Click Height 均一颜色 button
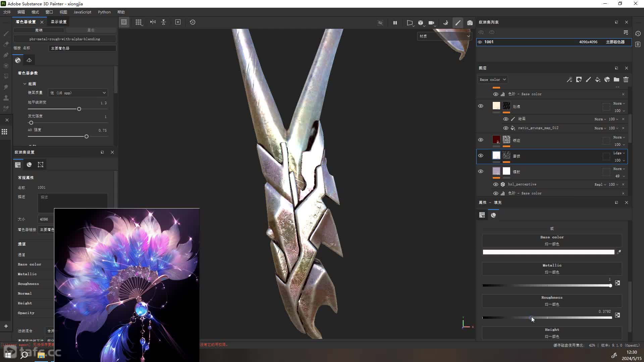644x362 pixels. pos(552,333)
